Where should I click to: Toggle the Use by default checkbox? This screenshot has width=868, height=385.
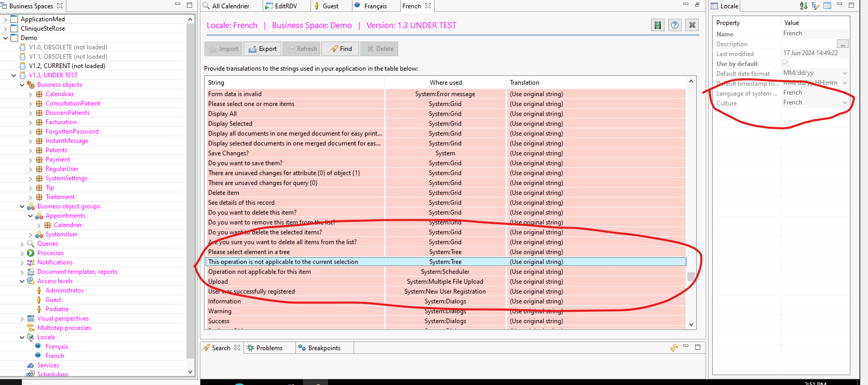pyautogui.click(x=785, y=63)
